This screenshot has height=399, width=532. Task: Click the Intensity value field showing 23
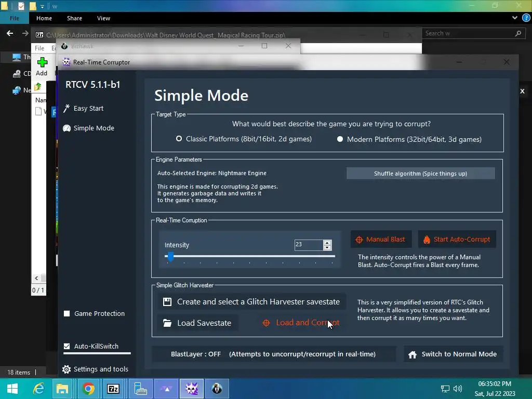pos(309,245)
